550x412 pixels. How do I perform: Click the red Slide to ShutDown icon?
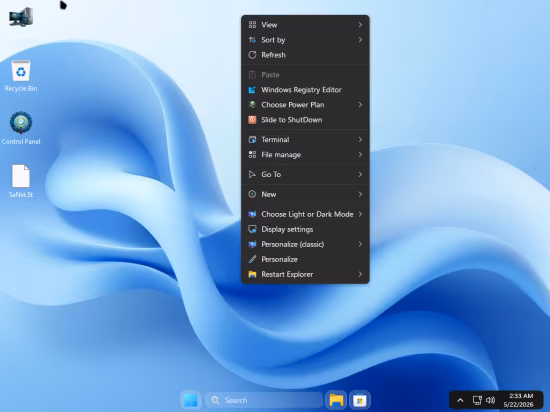click(x=252, y=120)
